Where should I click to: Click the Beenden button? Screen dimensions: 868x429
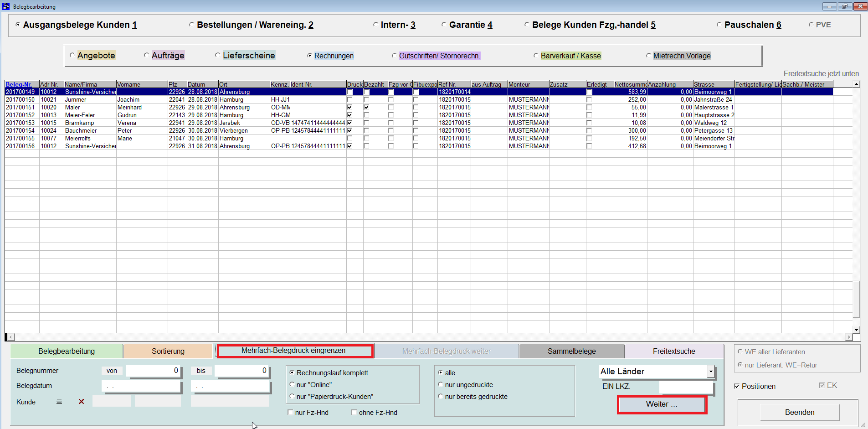(800, 412)
